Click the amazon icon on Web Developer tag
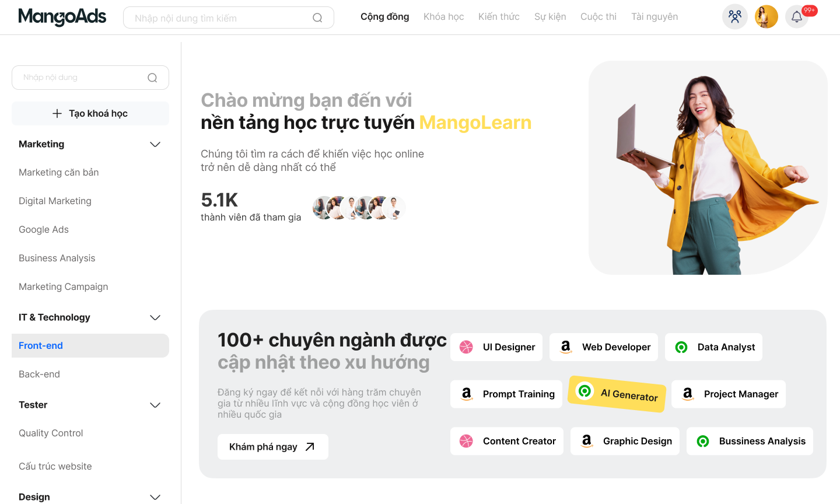This screenshot has height=504, width=840. 565,347
